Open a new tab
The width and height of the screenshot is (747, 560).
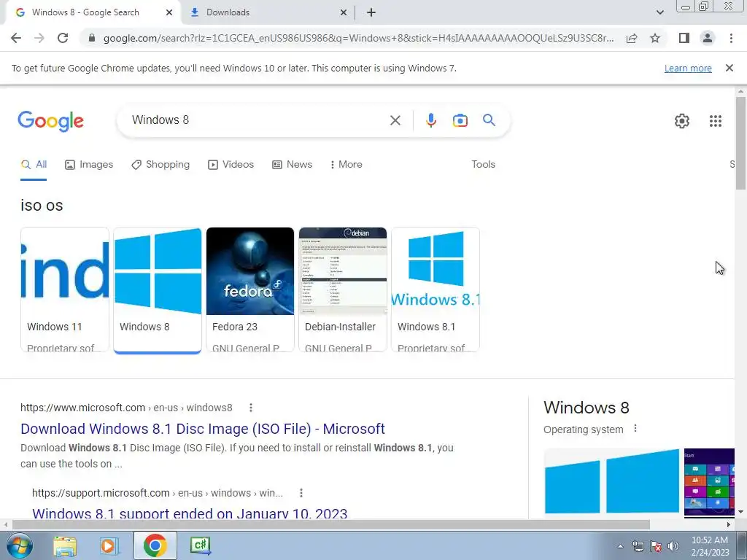pos(371,12)
